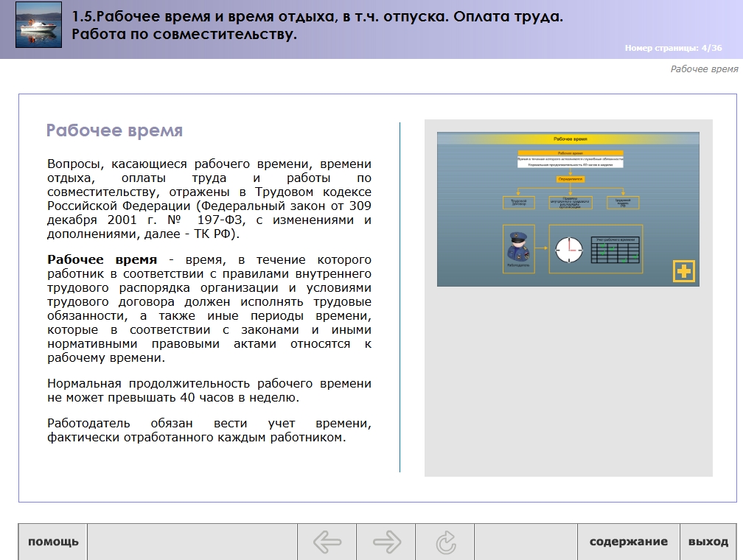Reload the page with the refresh arrow
Image resolution: width=743 pixels, height=560 pixels.
click(x=445, y=542)
